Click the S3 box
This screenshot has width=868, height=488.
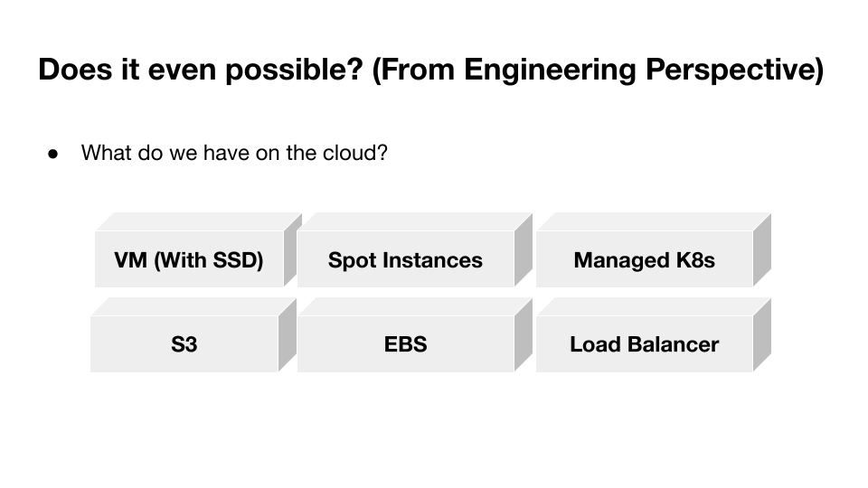[184, 344]
